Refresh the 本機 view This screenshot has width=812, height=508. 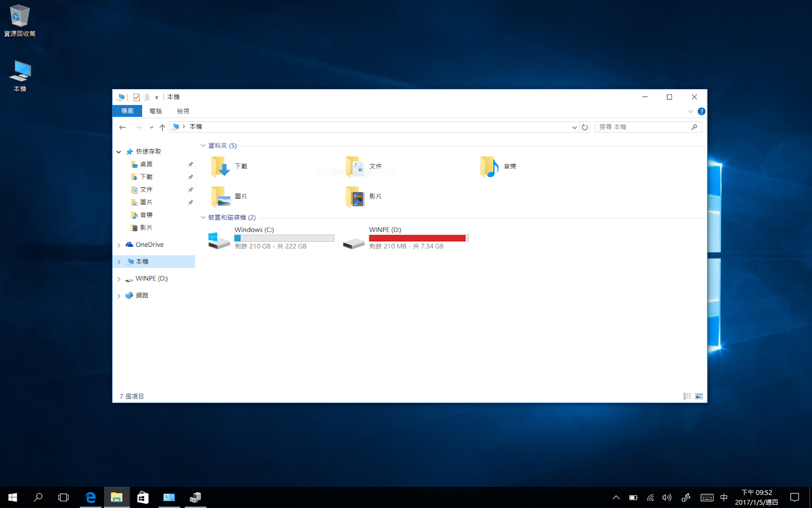click(585, 128)
